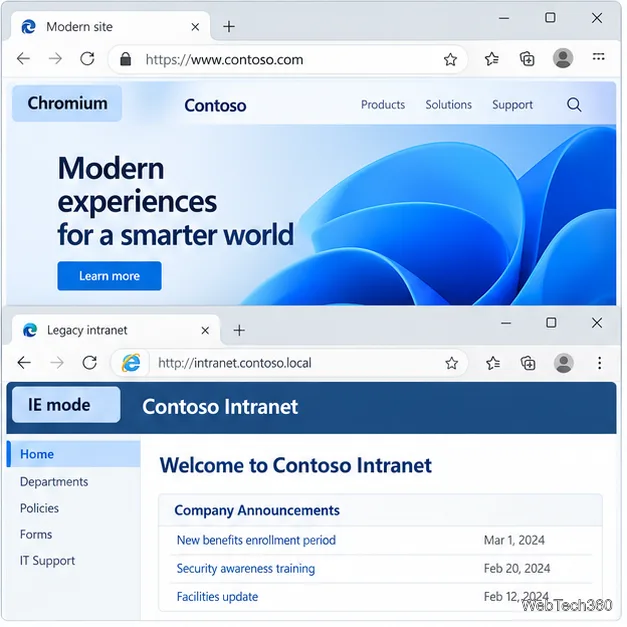Click the Feb 20, 2024 date
Viewport: 627px width, 627px height.
click(x=517, y=568)
